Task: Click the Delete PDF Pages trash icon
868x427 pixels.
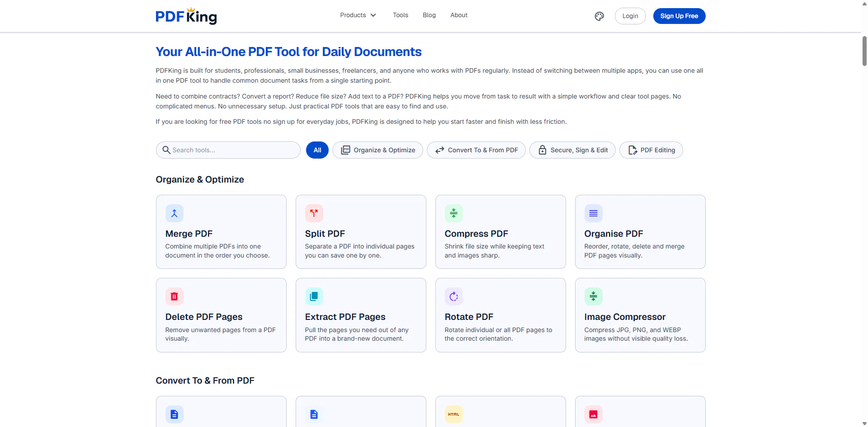Action: pos(174,296)
